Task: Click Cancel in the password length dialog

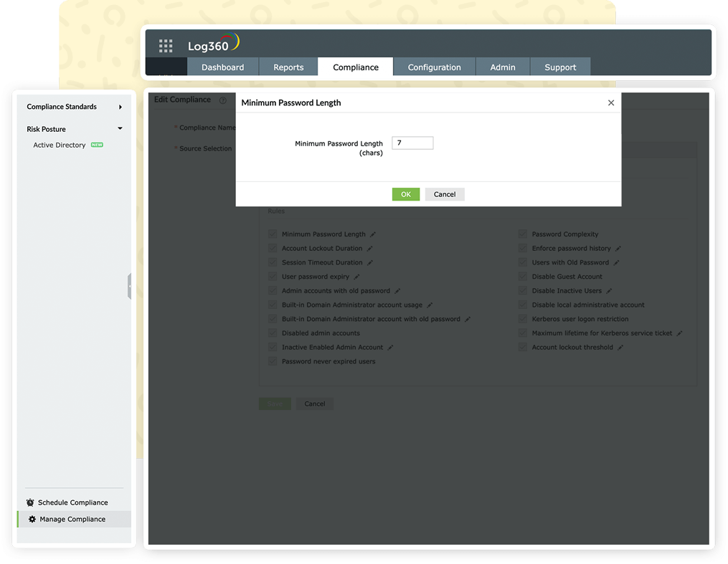Action: coord(445,194)
